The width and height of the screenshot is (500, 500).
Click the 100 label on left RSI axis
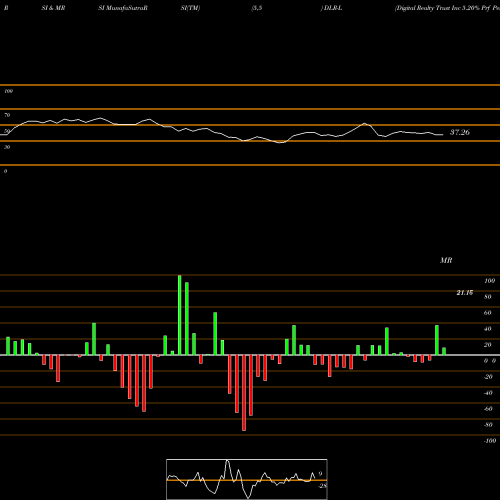click(8, 91)
